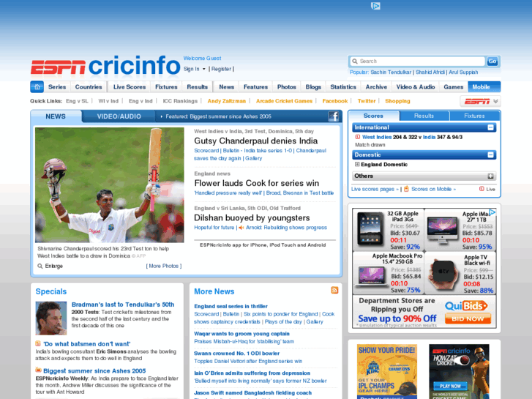Open the Featured: Biggest summer since Ashes 2005 link
532x399 pixels.
point(219,116)
